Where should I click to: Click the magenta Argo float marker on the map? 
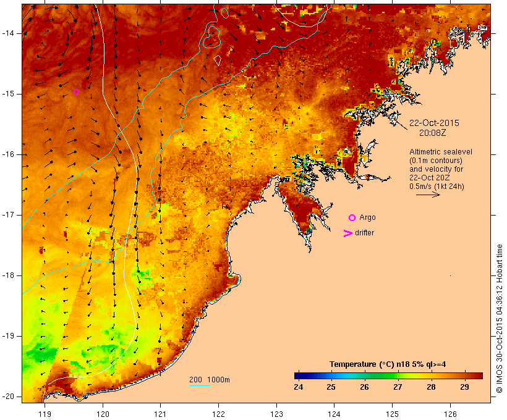pos(76,92)
